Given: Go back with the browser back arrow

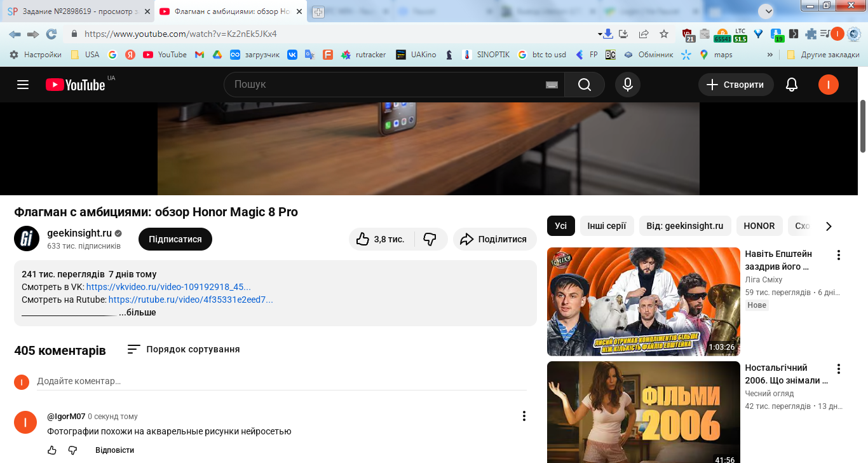Looking at the screenshot, I should click(x=15, y=34).
